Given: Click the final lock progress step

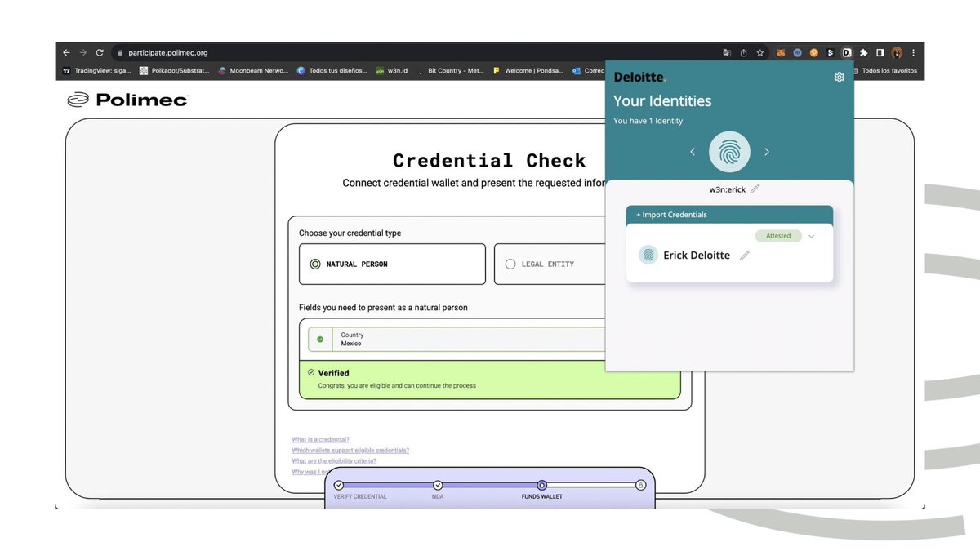Looking at the screenshot, I should click(641, 485).
